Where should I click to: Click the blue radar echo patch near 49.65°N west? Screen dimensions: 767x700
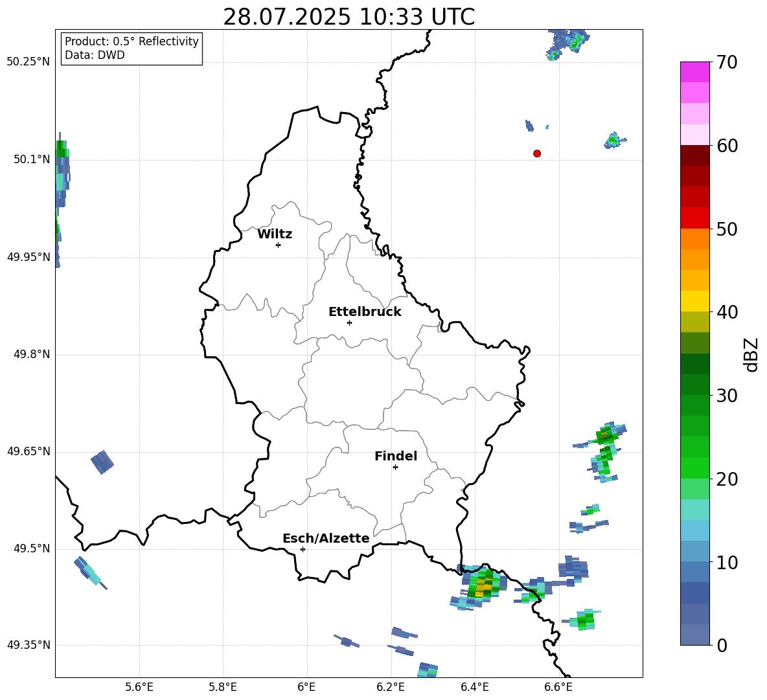(x=102, y=462)
